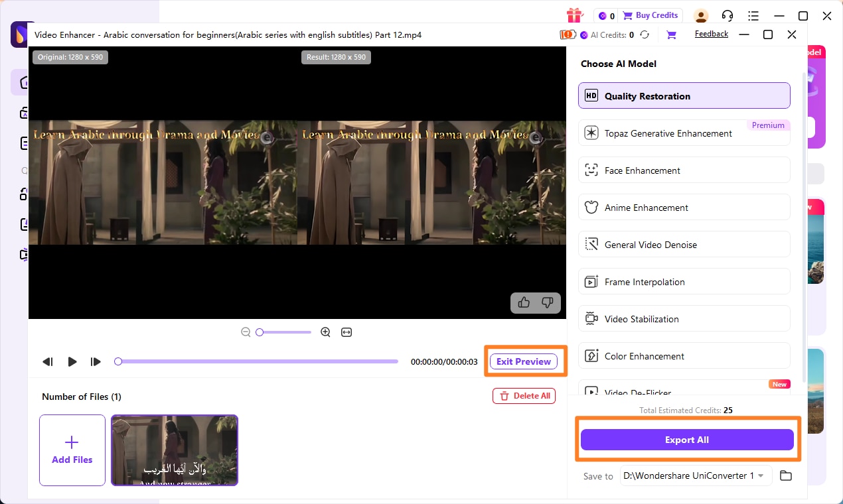Choose the Video Stabilization model
Viewport: 843px width, 504px height.
[x=684, y=319]
